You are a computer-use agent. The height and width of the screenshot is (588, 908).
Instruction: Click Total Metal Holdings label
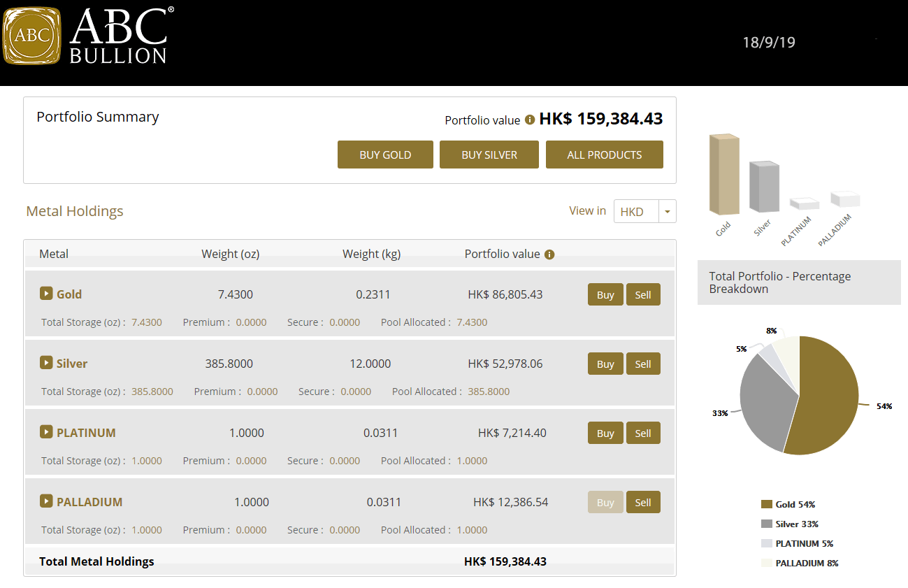pos(96,561)
